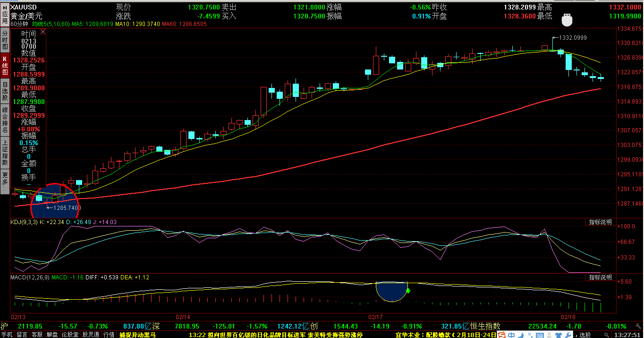Viewport: 644px width, 338px height.
Task: Click the 创 index value 1544.43
Action: (346, 326)
